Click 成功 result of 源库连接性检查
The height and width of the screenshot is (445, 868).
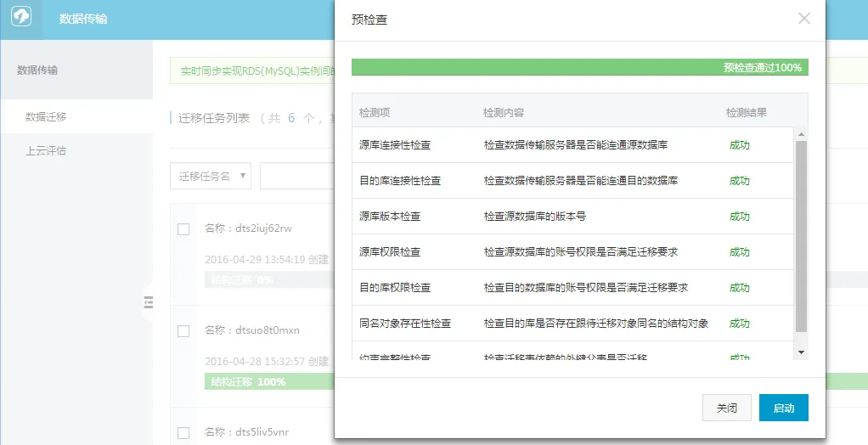click(x=740, y=145)
